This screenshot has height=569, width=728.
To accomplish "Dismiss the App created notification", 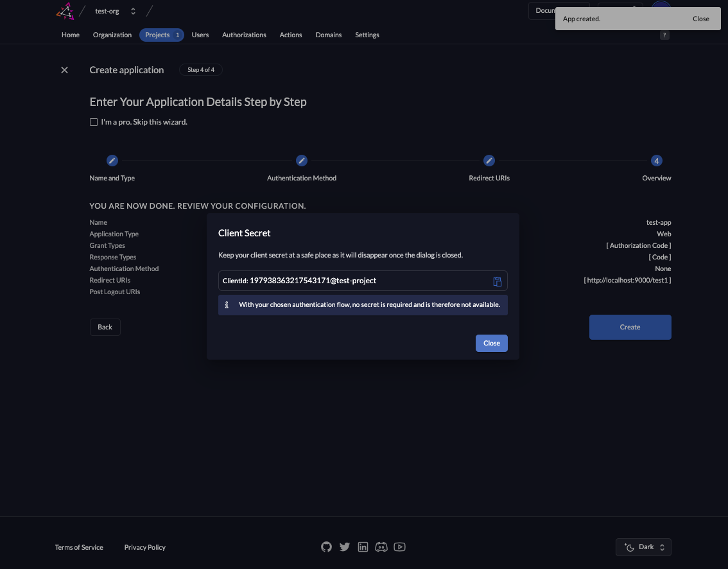I will click(x=701, y=19).
